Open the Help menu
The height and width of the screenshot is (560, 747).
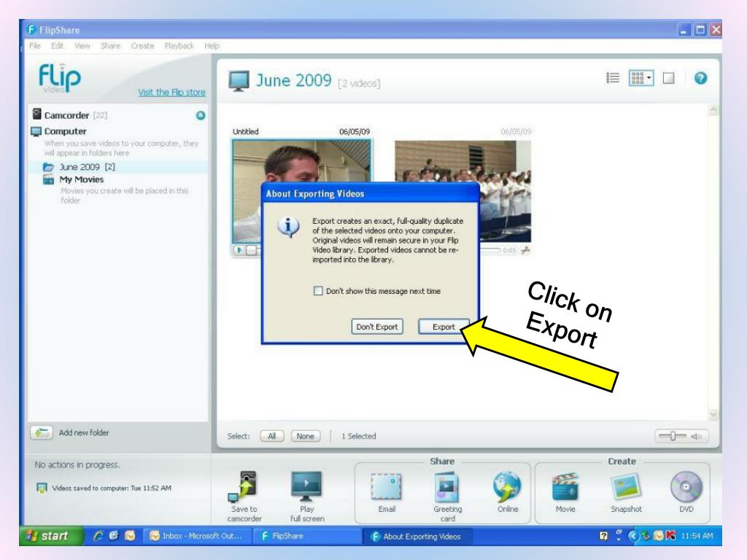tap(212, 46)
